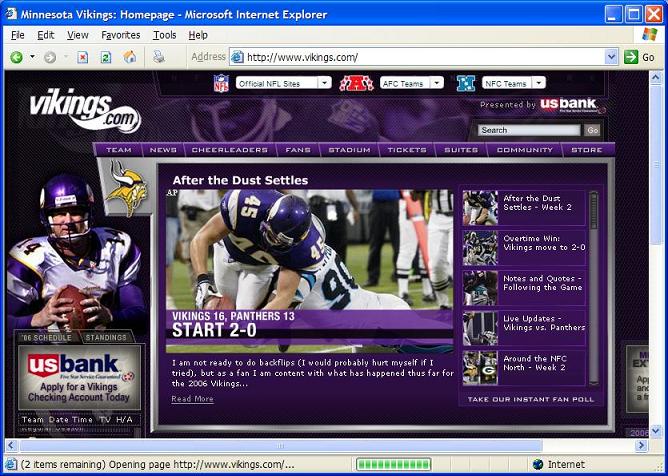Image resolution: width=668 pixels, height=476 pixels.
Task: Go to the Home page icon
Action: click(130, 56)
